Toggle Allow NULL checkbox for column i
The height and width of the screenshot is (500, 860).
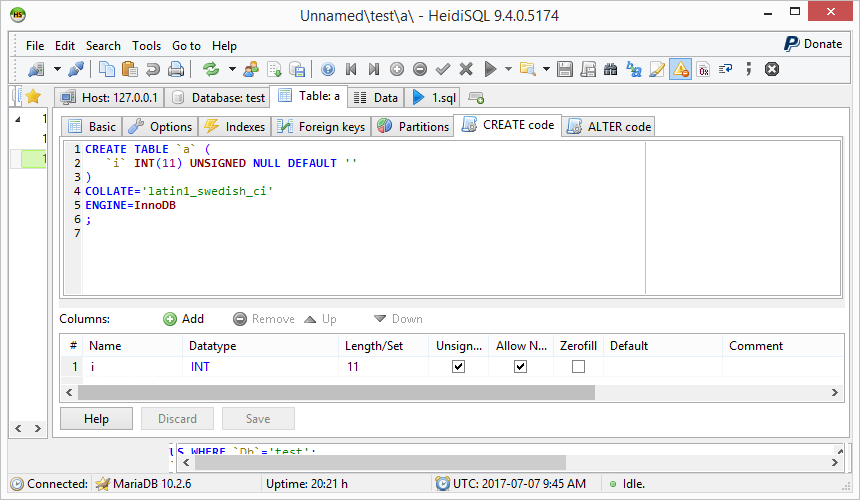(520, 367)
